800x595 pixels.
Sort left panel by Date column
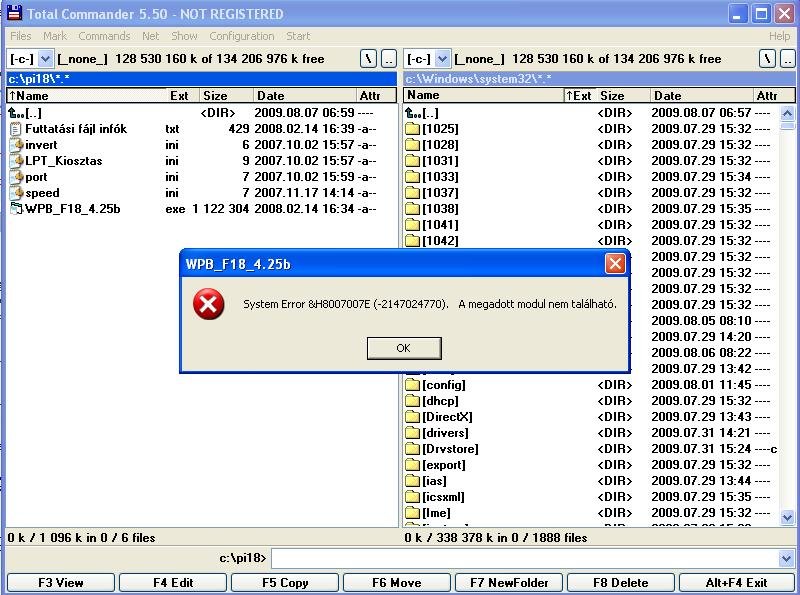tap(305, 95)
